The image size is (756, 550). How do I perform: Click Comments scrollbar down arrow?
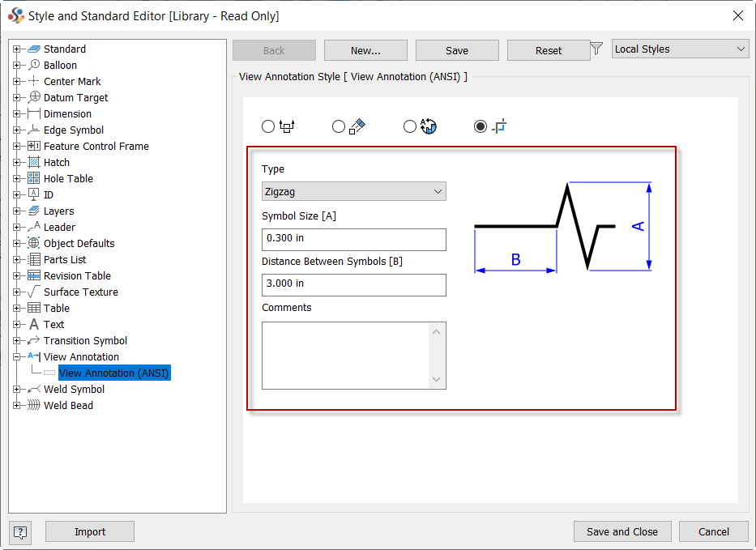436,379
